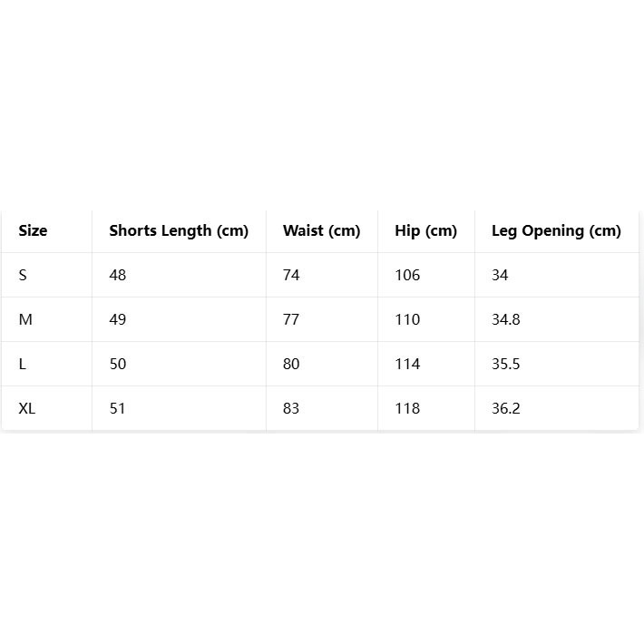Click the Leg Opening (cm) header
The width and height of the screenshot is (644, 644).
pyautogui.click(x=556, y=230)
